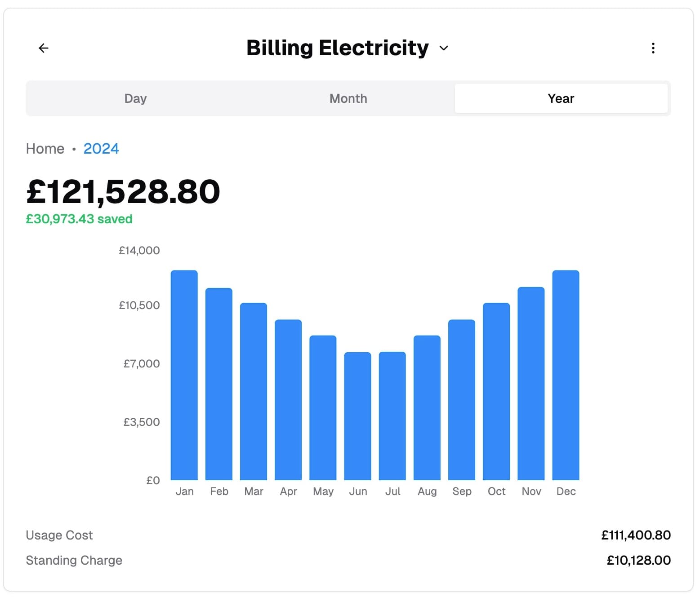Click the Home breadcrumb link
Viewport: 700px width, 597px height.
45,149
